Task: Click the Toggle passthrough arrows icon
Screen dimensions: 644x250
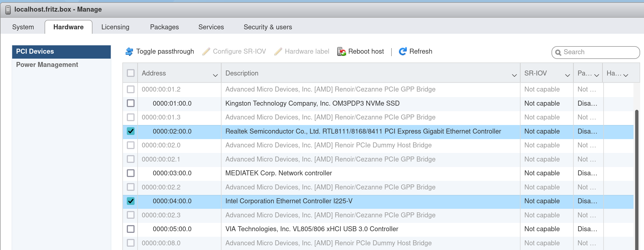Action: coord(129,51)
